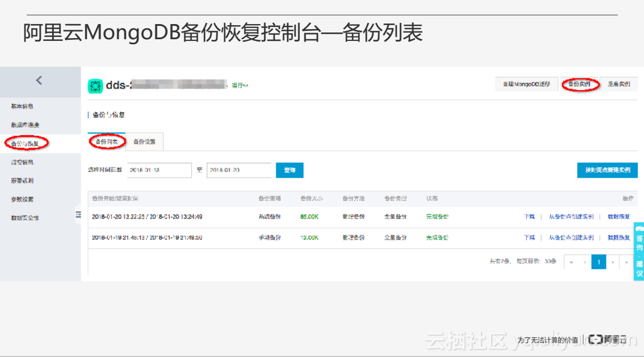644x357 pixels.
Task: Open the 咨询·建议 feedback side widget
Action: tap(639, 252)
